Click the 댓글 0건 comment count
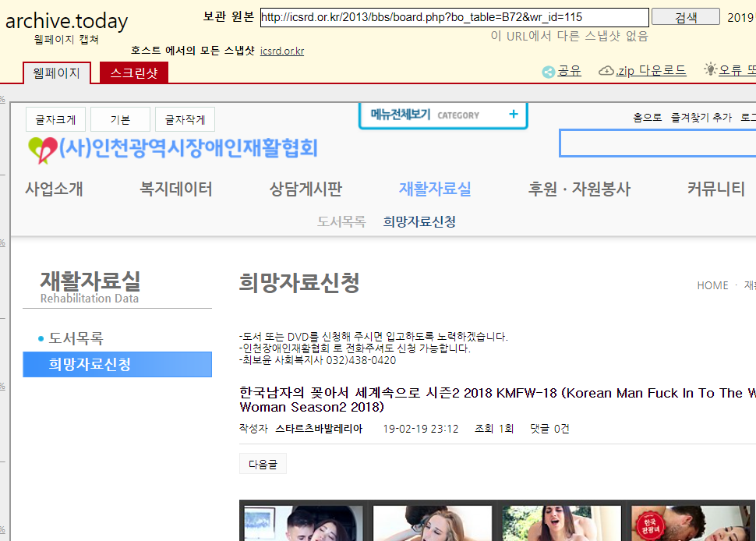Viewport: 756px width, 541px height. click(549, 429)
